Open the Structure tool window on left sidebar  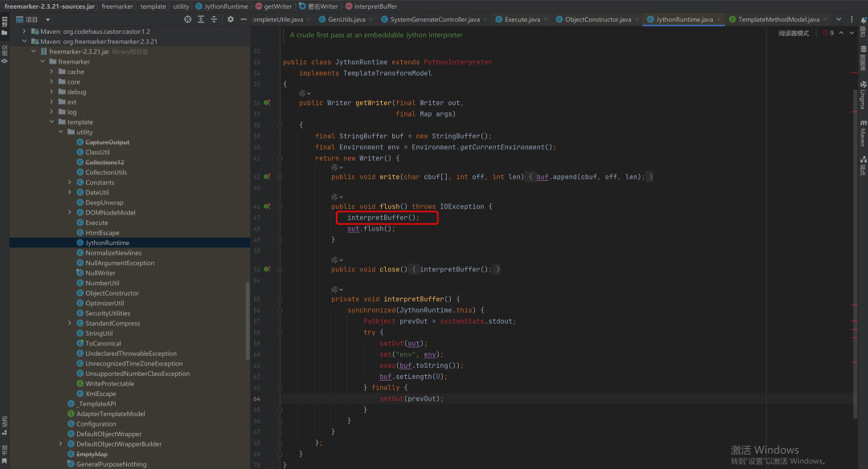click(x=5, y=425)
